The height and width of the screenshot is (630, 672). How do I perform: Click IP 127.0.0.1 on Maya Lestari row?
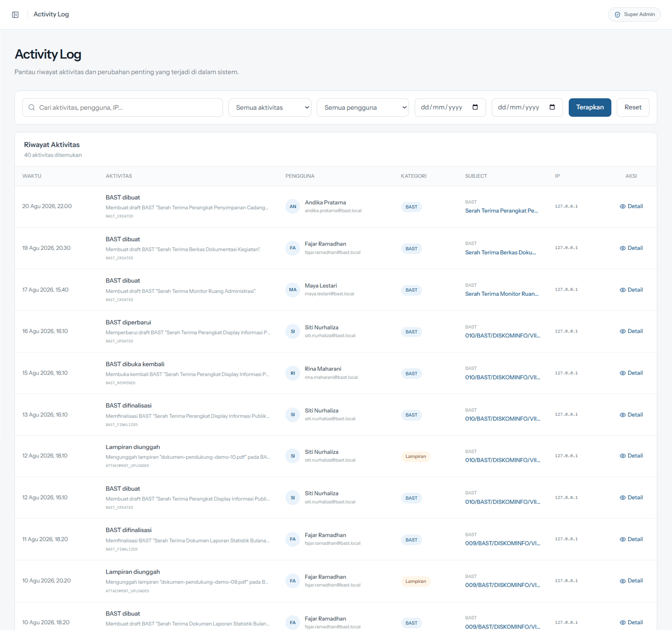566,290
